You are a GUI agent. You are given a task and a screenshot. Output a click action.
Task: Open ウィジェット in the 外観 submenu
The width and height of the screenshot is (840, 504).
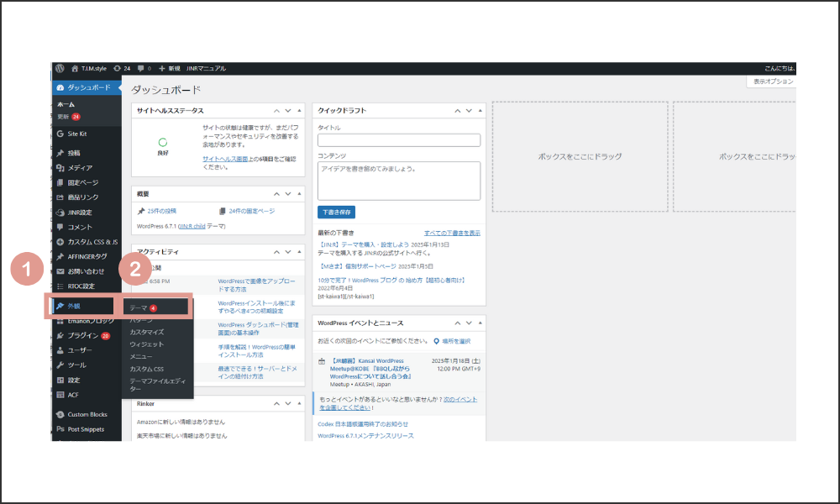(x=147, y=344)
